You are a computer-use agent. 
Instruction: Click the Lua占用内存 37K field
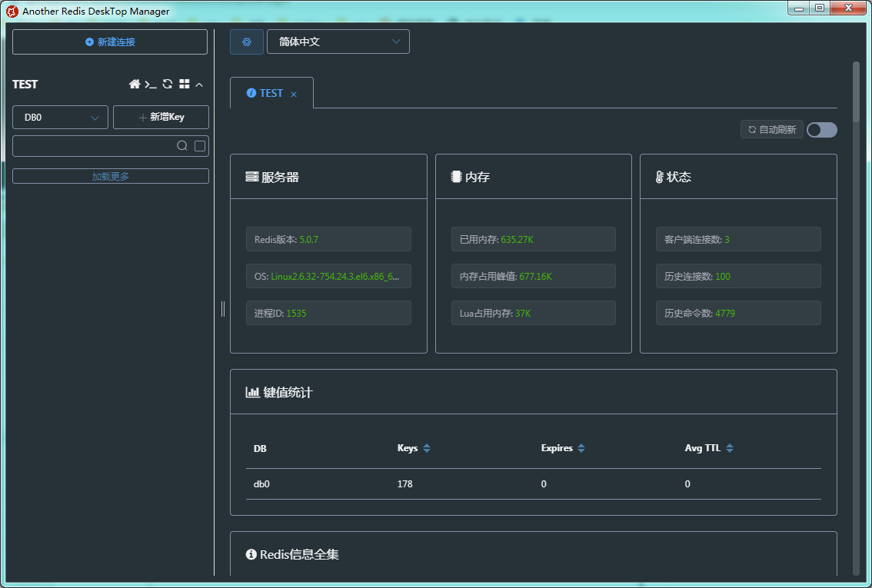534,313
